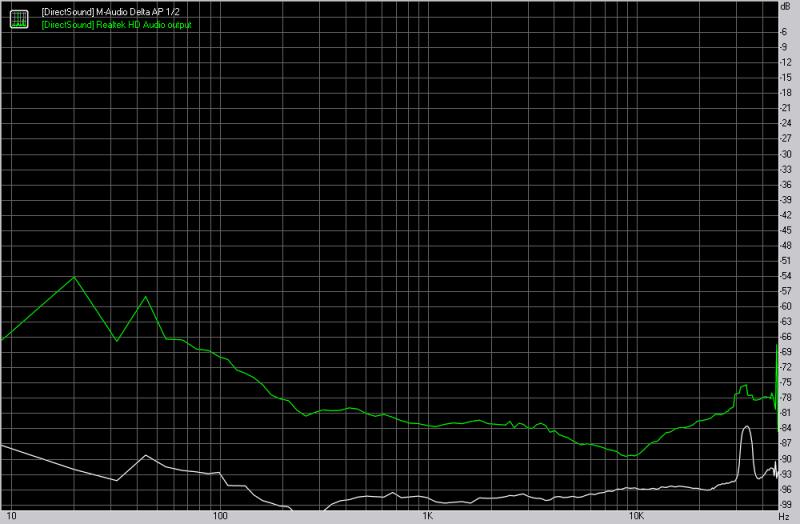Viewport: 800px width, 524px height.
Task: Click the 10K frequency axis label
Action: (634, 517)
